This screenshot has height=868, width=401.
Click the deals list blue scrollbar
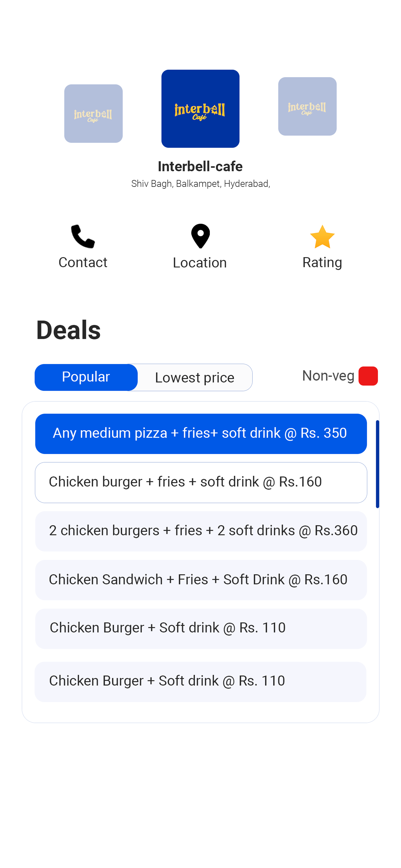pos(377,464)
